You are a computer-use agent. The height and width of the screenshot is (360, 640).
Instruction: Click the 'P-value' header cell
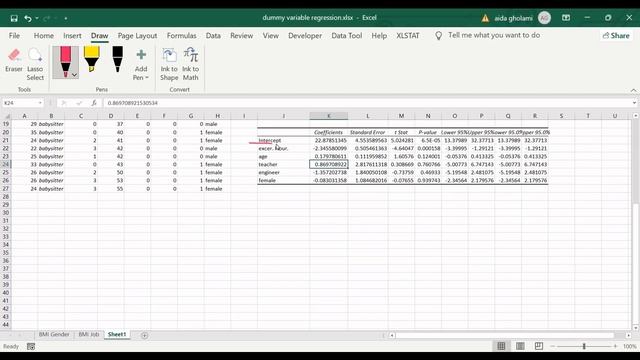428,132
